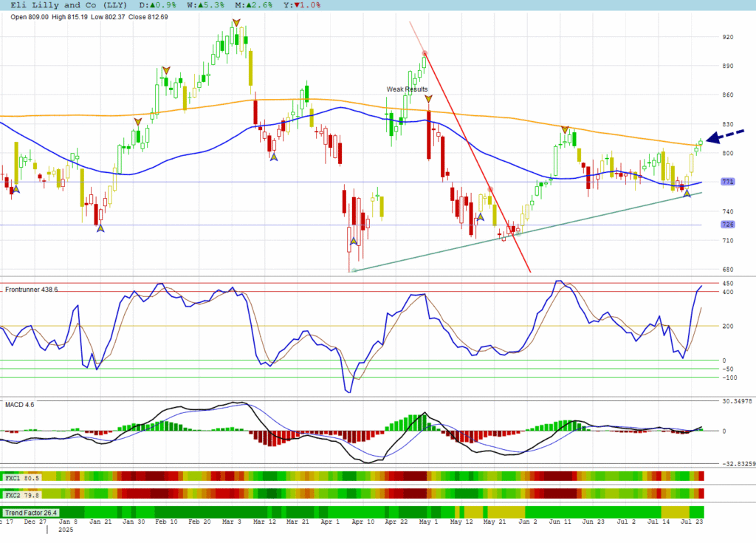Click the daily change D: 0.9% value
Viewport: 756px width, 543px height.
(x=158, y=5)
